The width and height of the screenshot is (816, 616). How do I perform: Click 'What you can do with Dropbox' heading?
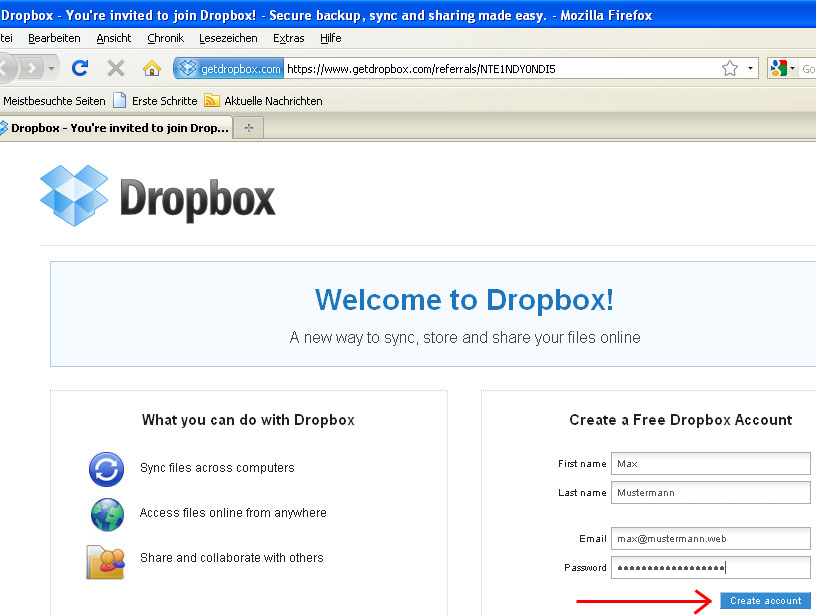[x=248, y=420]
